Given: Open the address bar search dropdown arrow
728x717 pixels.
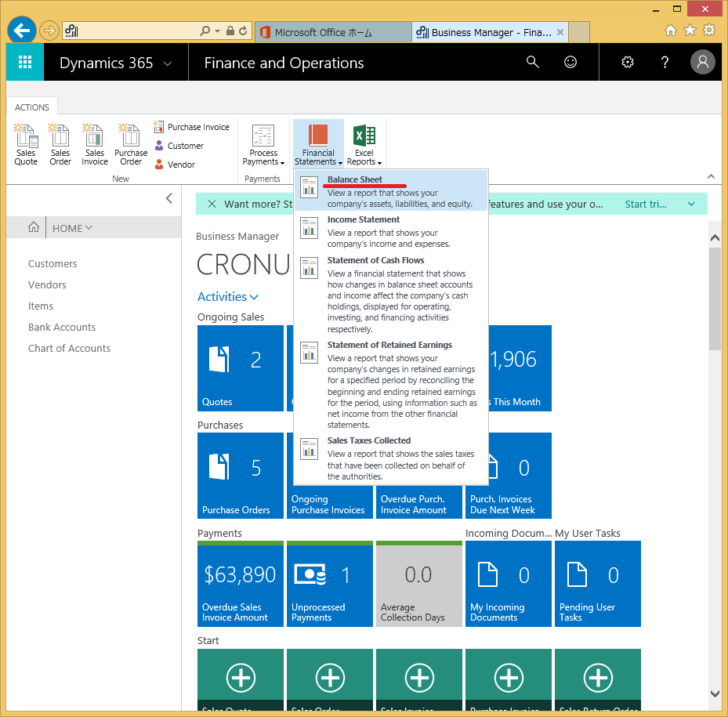Looking at the screenshot, I should pos(217,31).
